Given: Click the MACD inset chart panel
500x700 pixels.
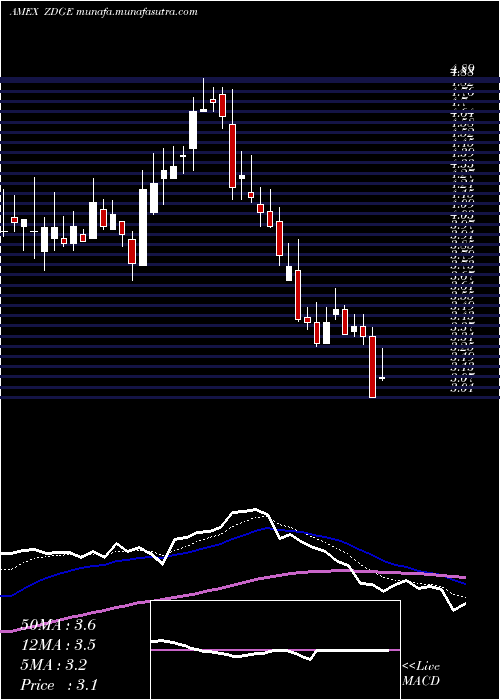Looking at the screenshot, I should pos(275,650).
